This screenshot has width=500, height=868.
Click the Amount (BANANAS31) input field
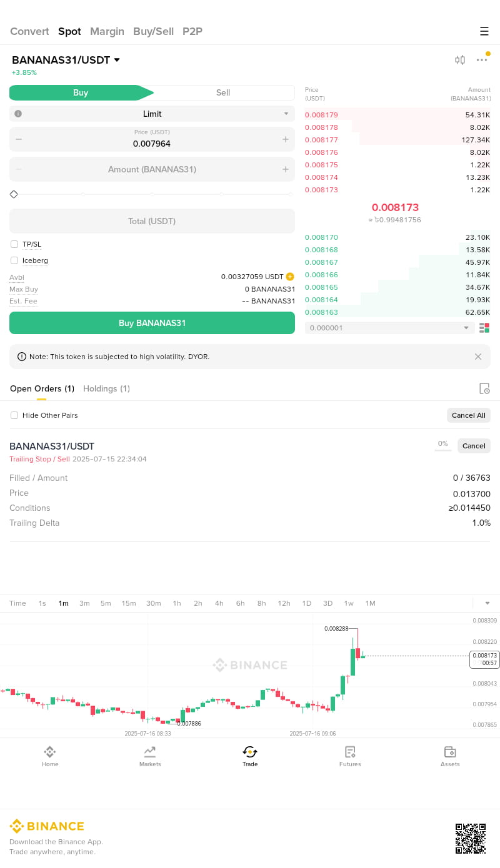coord(152,169)
